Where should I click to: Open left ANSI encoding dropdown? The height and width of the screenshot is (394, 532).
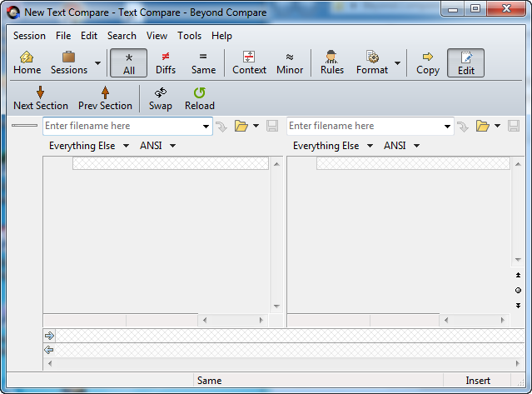pos(157,146)
